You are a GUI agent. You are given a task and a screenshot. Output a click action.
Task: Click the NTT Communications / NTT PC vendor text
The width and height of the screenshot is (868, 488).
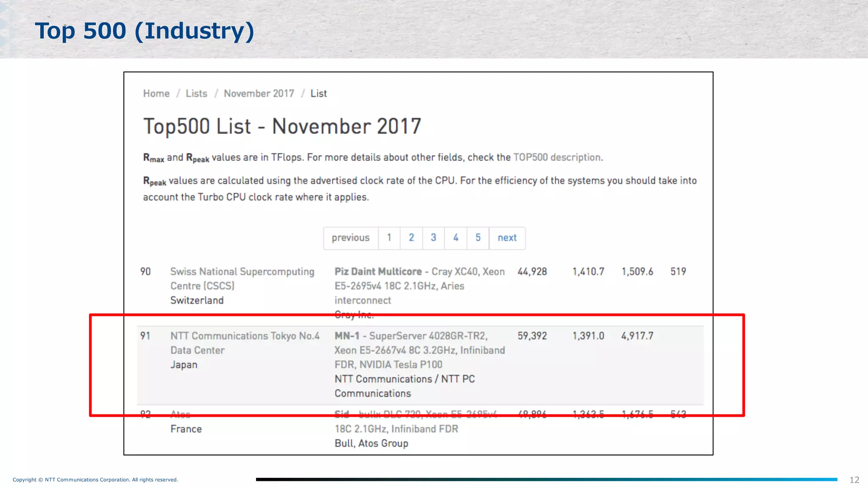point(405,386)
